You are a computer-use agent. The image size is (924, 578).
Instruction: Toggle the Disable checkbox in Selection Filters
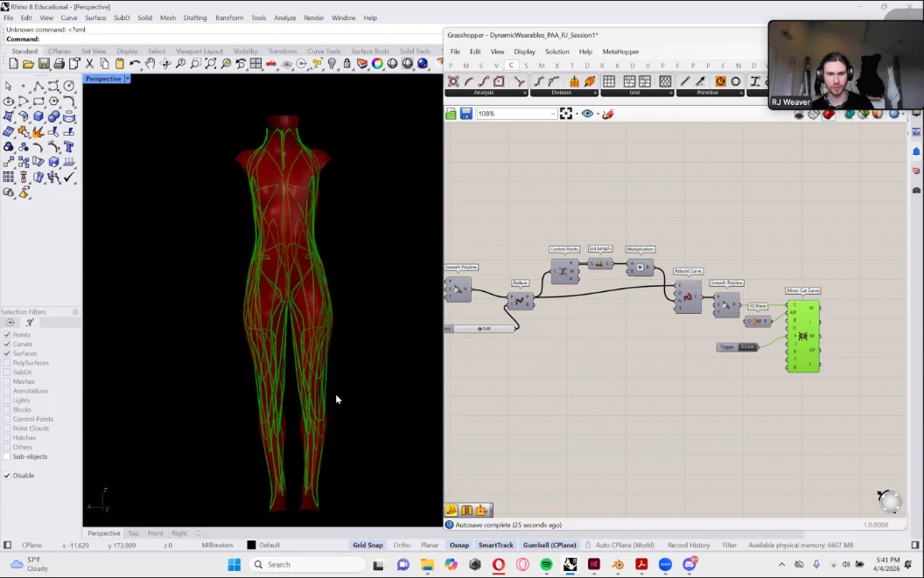8,476
